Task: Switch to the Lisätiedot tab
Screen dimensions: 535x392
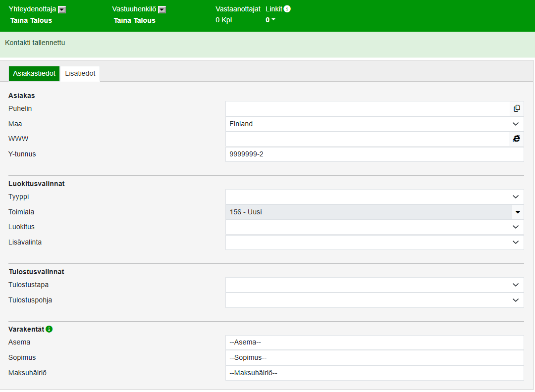Action: coord(80,73)
